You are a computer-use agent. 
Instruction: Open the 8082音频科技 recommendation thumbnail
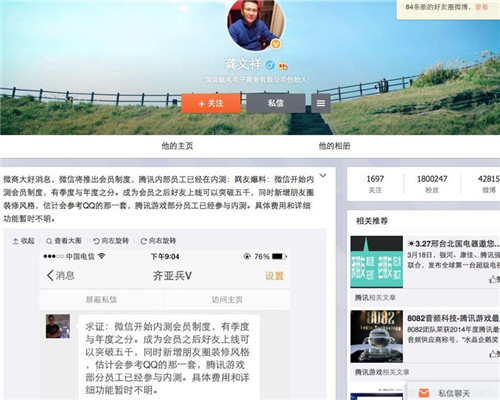[x=377, y=336]
